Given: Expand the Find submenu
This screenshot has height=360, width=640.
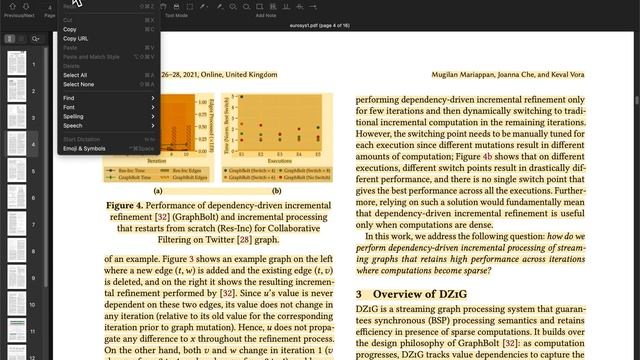Looking at the screenshot, I should pyautogui.click(x=109, y=98).
